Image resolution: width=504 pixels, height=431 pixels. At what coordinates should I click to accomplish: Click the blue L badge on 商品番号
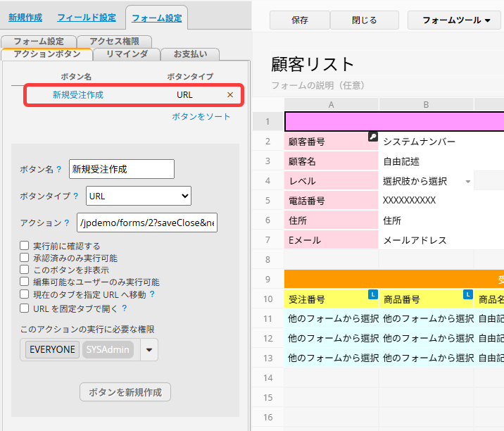click(x=467, y=294)
